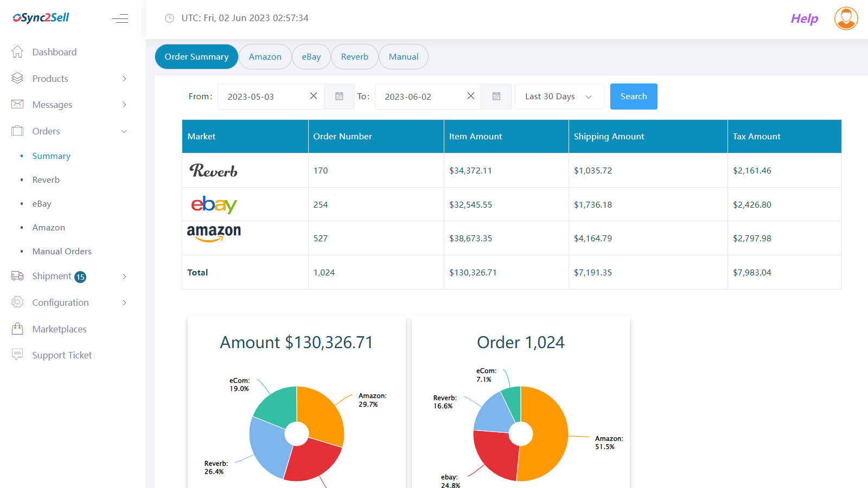Clear the From date field

tap(314, 96)
